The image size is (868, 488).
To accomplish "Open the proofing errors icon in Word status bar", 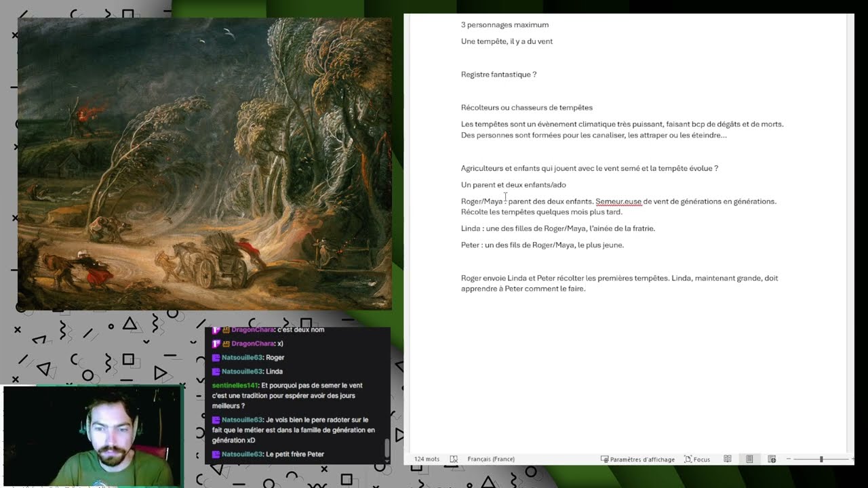I will pyautogui.click(x=454, y=459).
